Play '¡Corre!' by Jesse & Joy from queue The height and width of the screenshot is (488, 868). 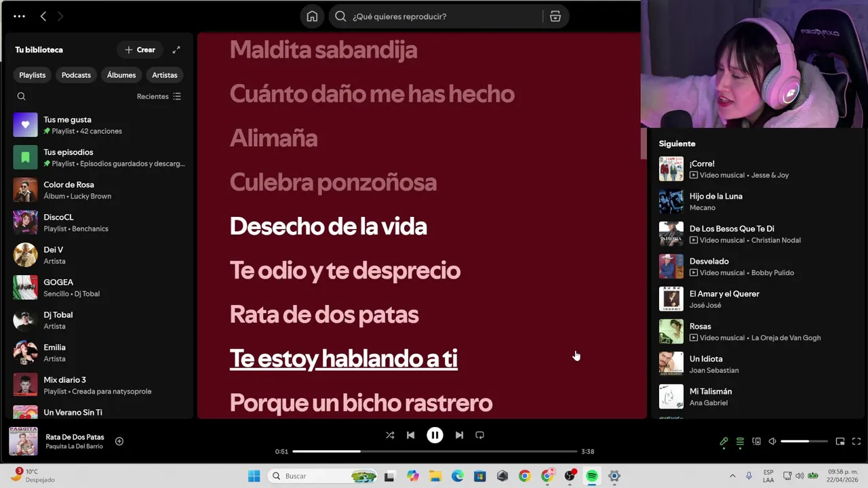(756, 169)
